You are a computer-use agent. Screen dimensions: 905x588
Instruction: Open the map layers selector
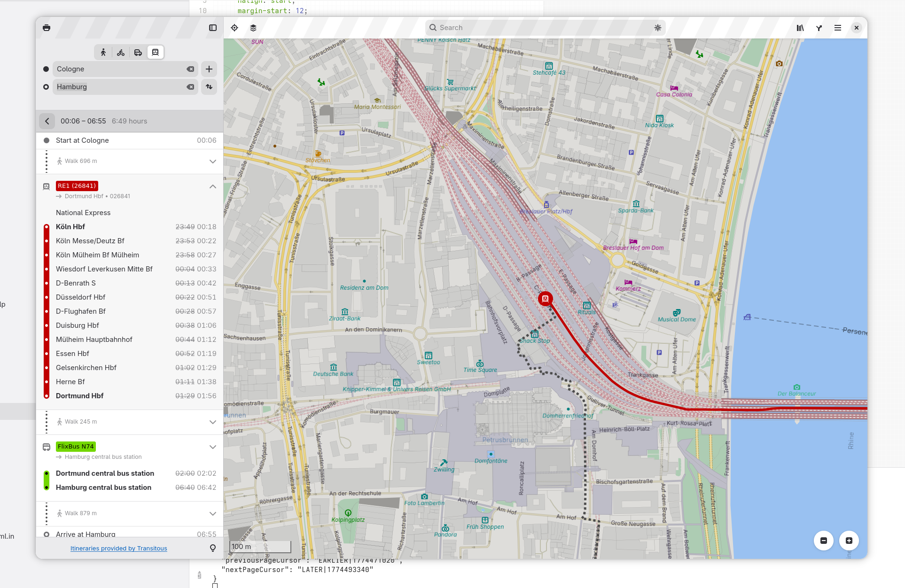pos(253,28)
